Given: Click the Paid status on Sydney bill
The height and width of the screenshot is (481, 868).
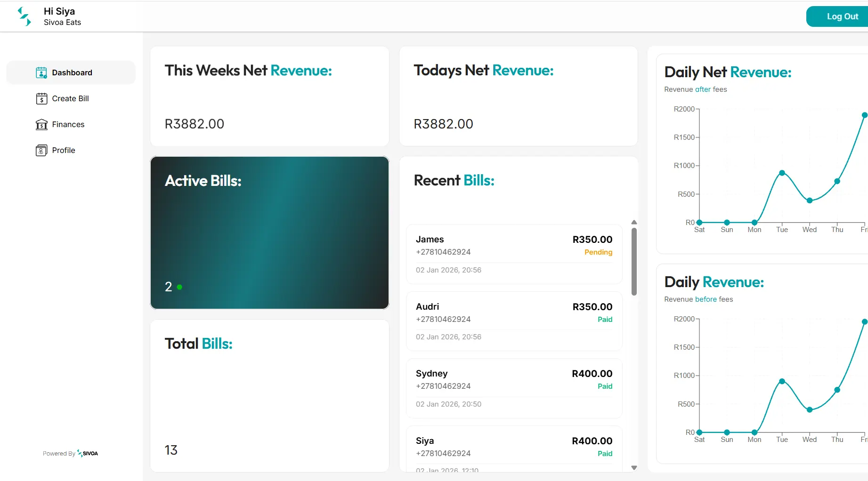Looking at the screenshot, I should point(605,386).
